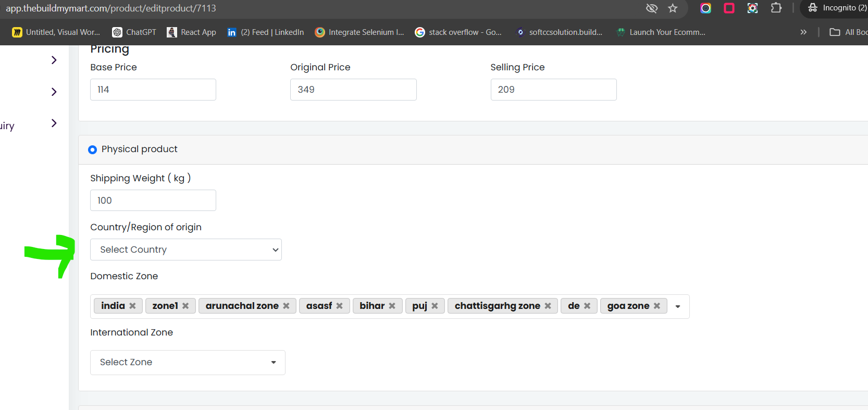Click the screenshot capture extension icon
Image resolution: width=868 pixels, height=410 pixels.
(752, 8)
